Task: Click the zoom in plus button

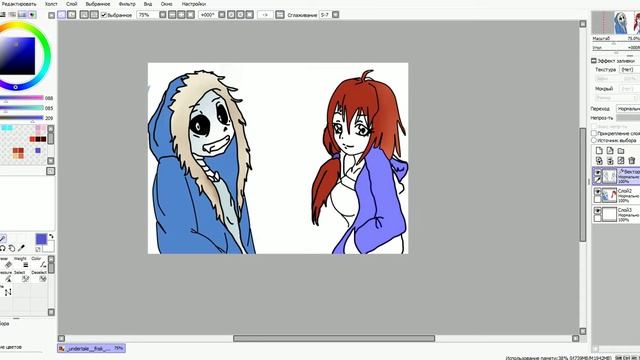Action: [x=181, y=15]
